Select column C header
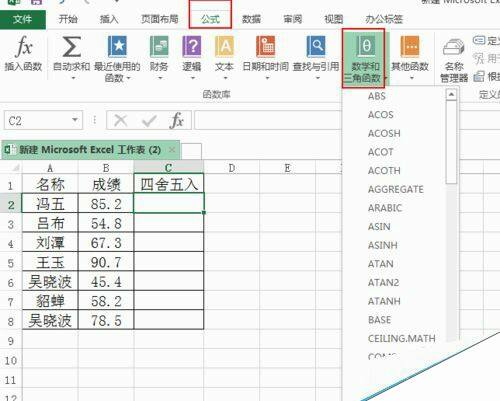 pos(169,167)
